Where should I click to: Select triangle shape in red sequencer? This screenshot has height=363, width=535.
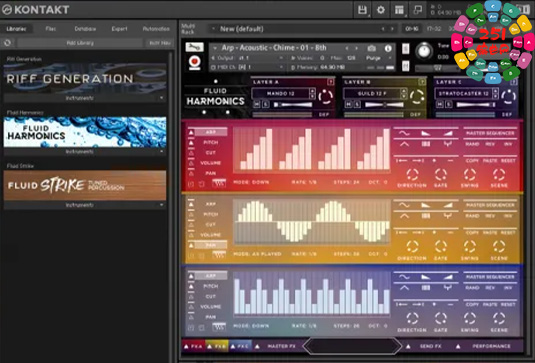(404, 144)
